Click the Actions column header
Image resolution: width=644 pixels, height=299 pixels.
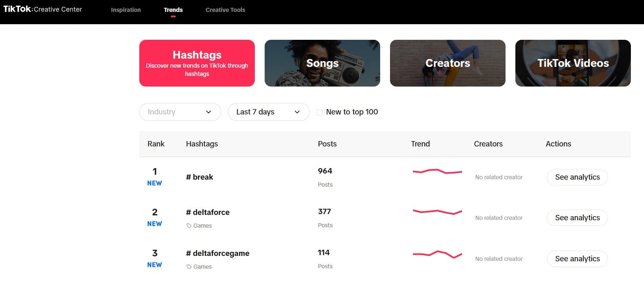point(558,144)
